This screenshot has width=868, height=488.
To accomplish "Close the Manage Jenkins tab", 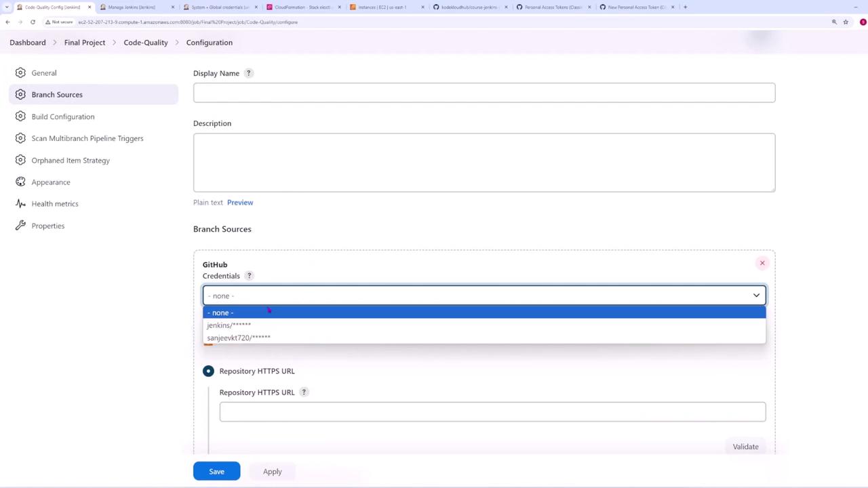I will pos(172,7).
